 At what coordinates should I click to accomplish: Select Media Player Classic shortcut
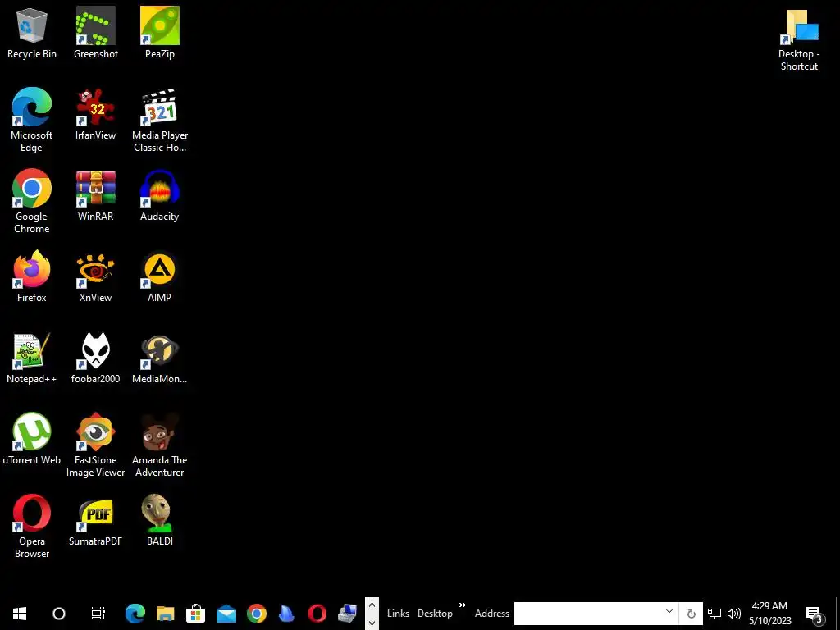point(160,120)
